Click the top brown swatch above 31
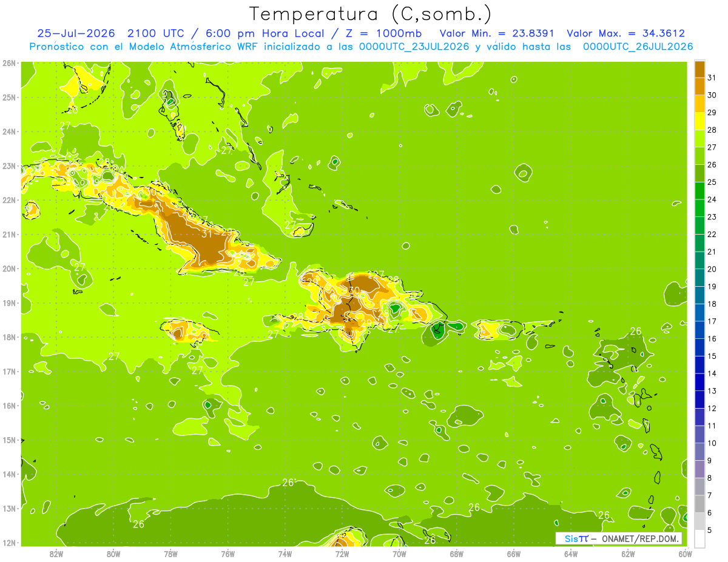The width and height of the screenshot is (728, 562). 699,69
